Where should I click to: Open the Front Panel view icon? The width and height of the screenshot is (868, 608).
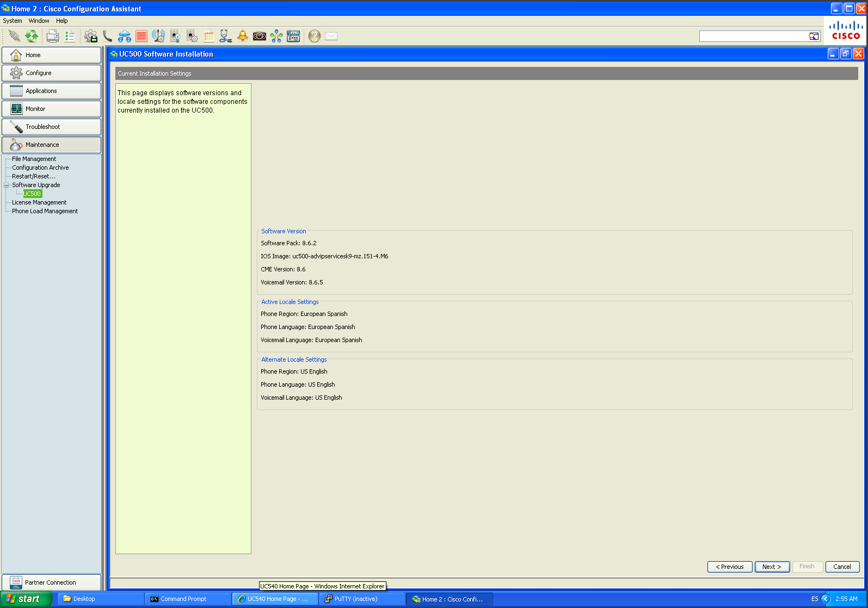tap(293, 36)
